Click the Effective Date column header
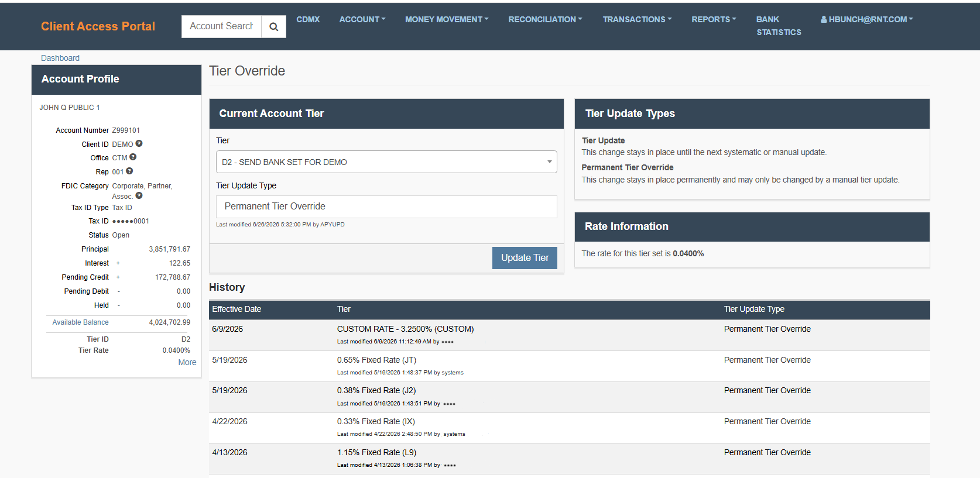980x478 pixels. click(237, 309)
